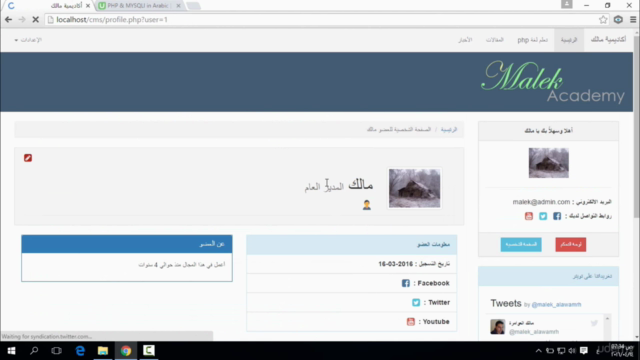Click the Youtube row label
Viewport: 640px width, 360px height.
[436, 322]
